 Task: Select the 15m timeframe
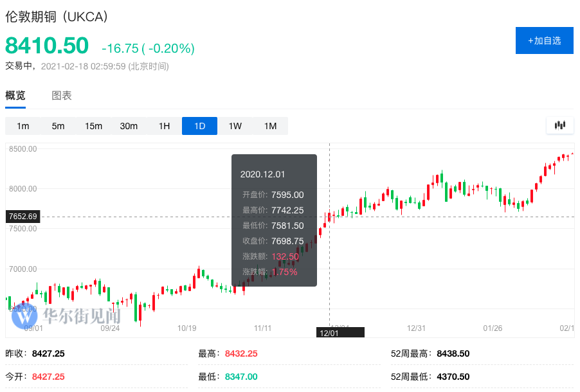pyautogui.click(x=93, y=126)
